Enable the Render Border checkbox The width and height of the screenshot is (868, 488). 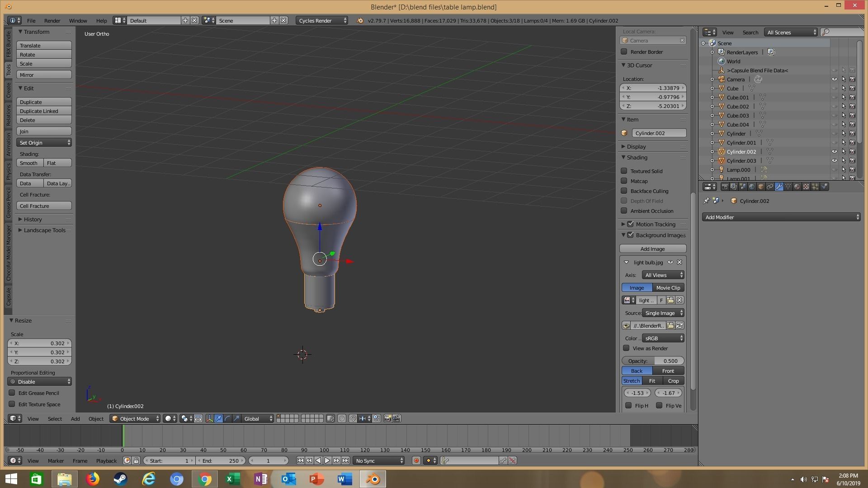[624, 52]
